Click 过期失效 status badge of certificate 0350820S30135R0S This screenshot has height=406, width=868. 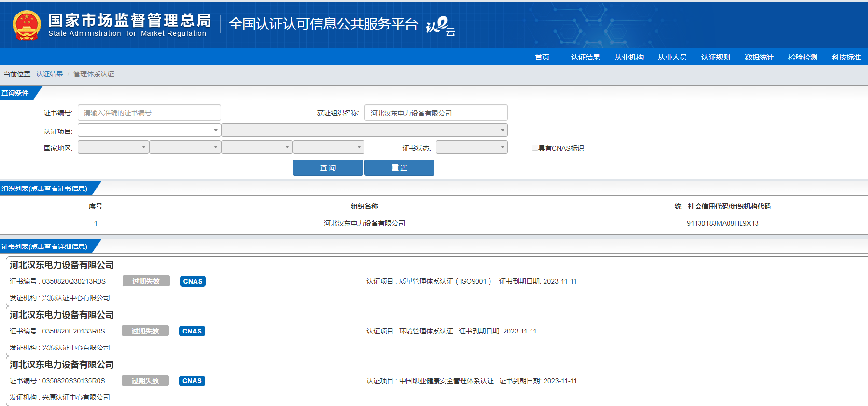(x=145, y=381)
